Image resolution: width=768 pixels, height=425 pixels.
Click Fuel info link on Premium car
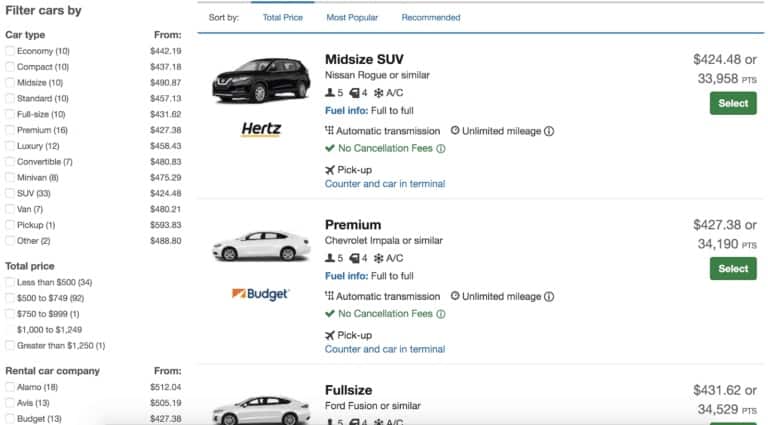[346, 276]
